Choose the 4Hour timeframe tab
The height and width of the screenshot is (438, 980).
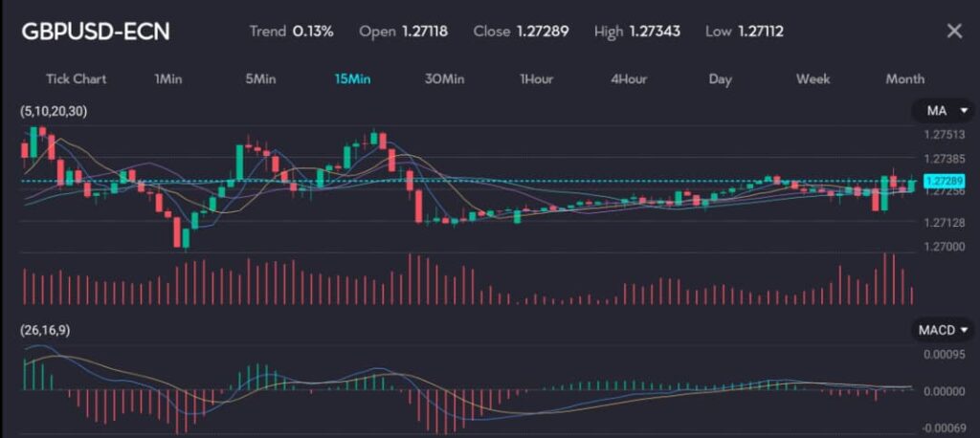click(629, 78)
